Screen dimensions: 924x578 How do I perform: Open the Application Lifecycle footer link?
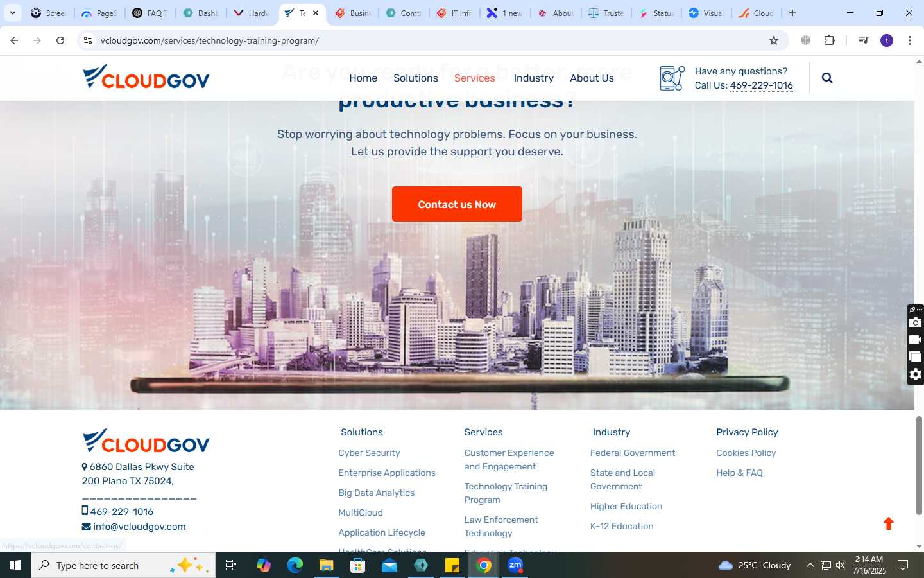[382, 532]
